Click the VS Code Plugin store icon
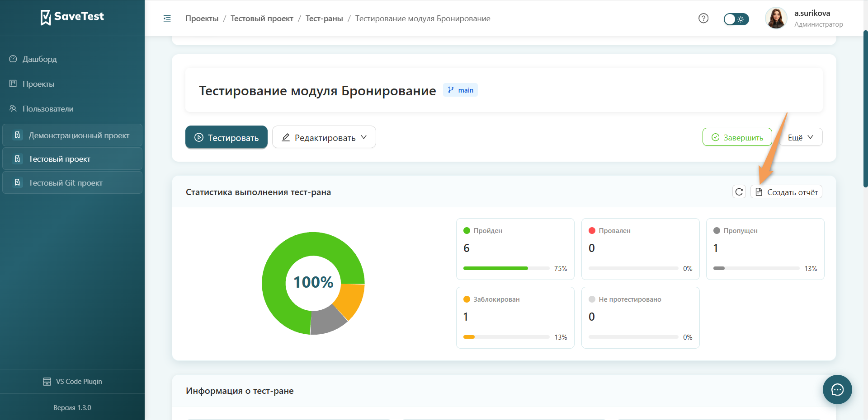The width and height of the screenshot is (868, 420). click(x=47, y=382)
